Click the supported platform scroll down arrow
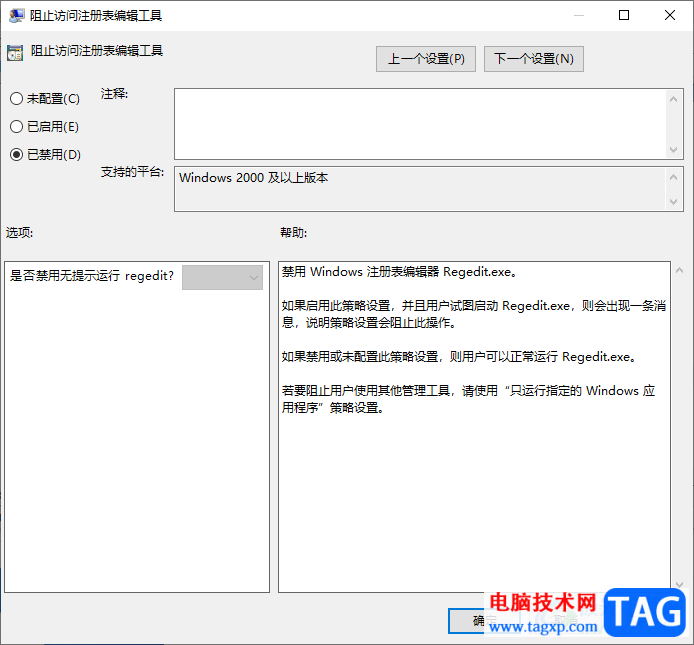This screenshot has height=645, width=694. [673, 202]
